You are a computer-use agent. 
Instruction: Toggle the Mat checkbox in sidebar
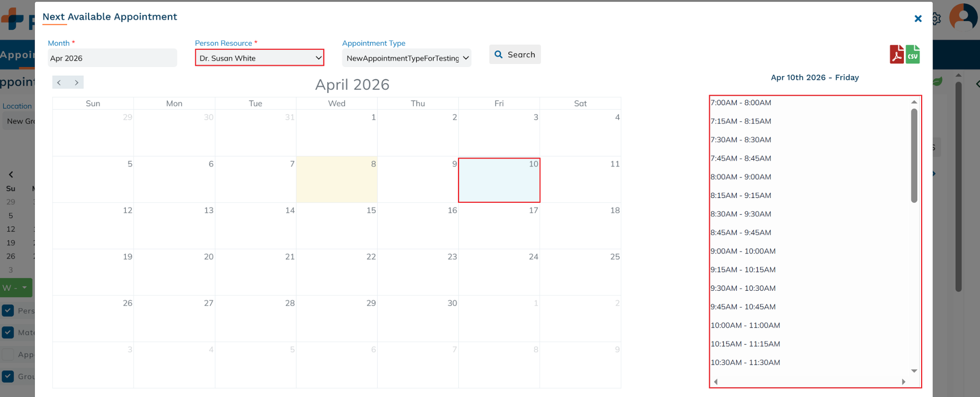[x=8, y=332]
